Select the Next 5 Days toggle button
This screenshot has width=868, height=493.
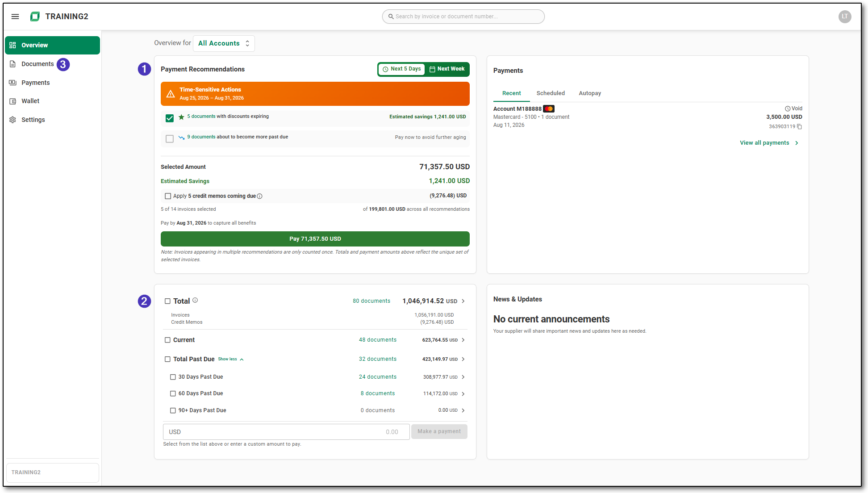coord(401,69)
